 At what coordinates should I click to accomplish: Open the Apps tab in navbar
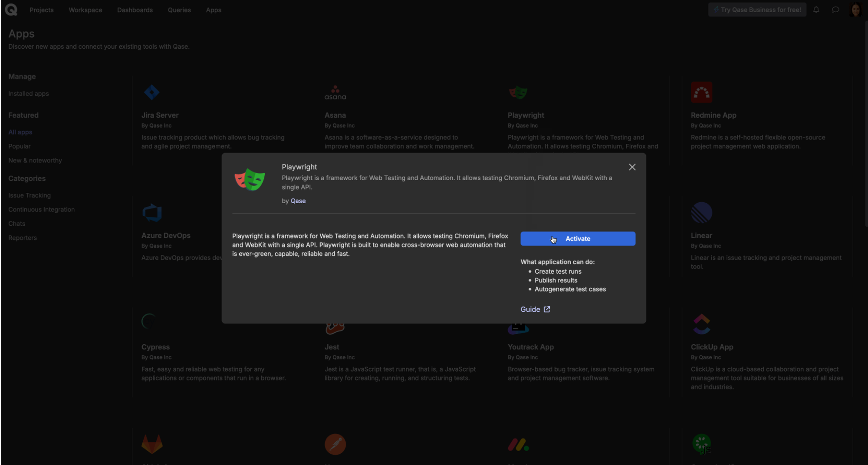214,10
